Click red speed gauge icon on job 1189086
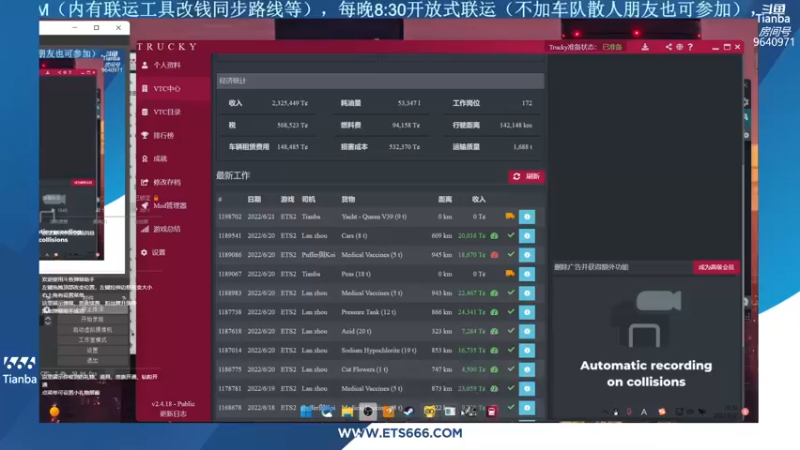This screenshot has width=800, height=450. tap(494, 255)
